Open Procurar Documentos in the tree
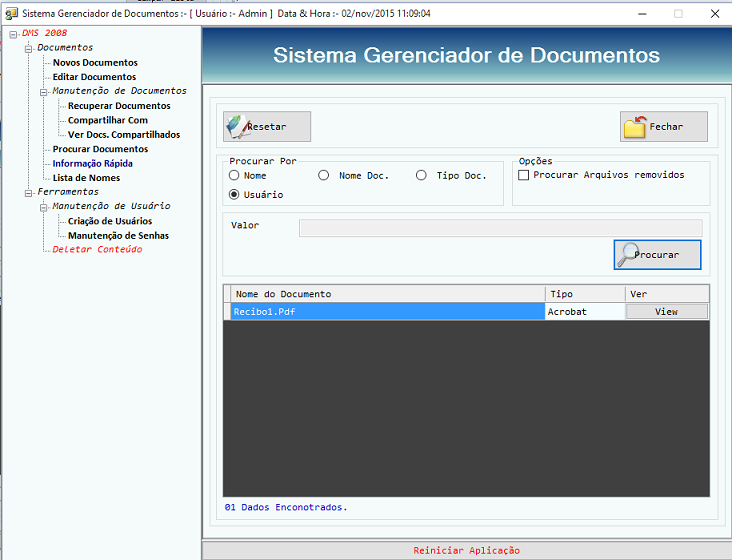Viewport: 732px width, 560px height. tap(100, 149)
